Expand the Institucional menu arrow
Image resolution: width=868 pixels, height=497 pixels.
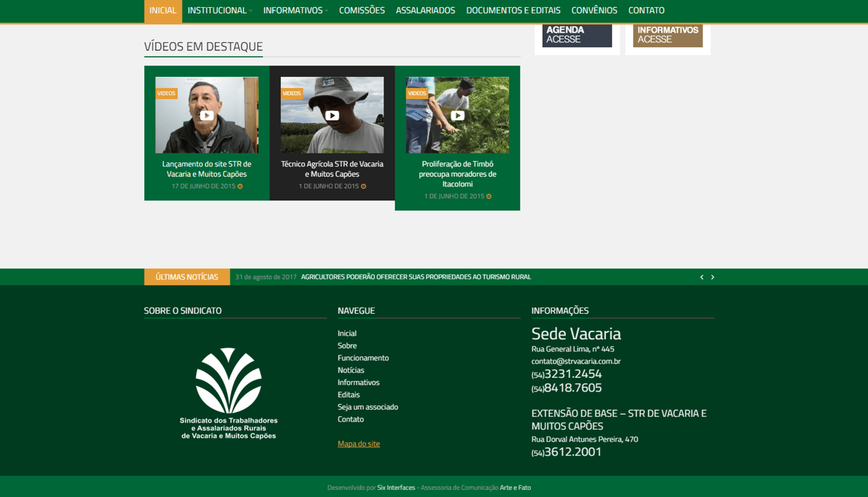click(250, 10)
